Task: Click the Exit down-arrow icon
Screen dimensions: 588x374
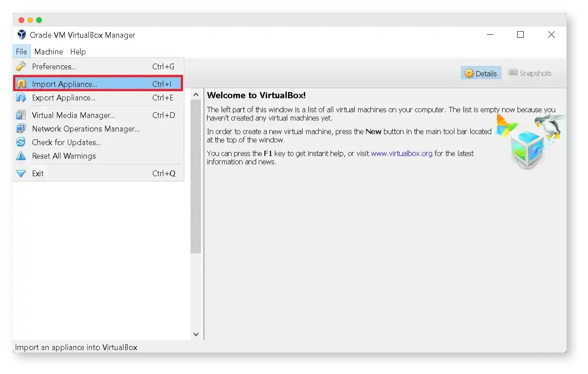Action: point(21,173)
